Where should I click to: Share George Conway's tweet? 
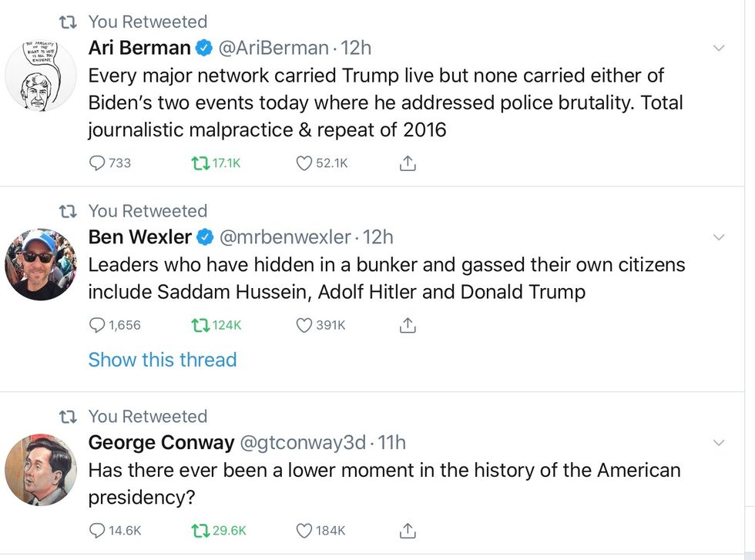click(x=408, y=530)
